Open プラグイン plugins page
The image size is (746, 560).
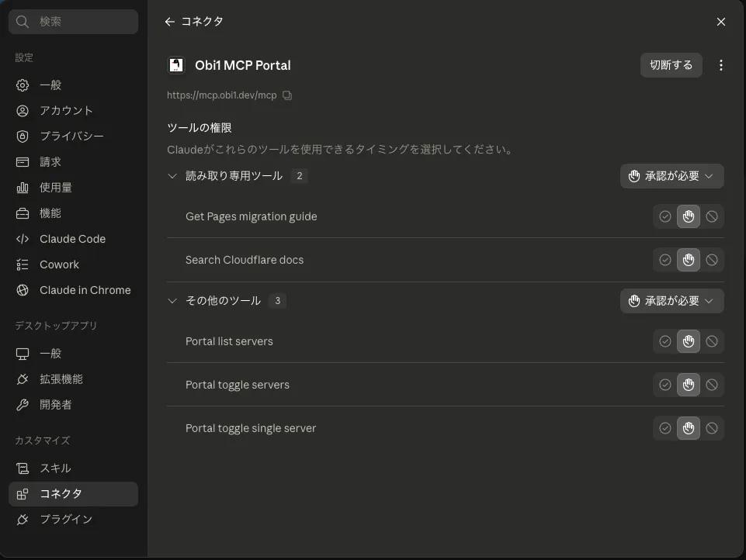(73, 520)
